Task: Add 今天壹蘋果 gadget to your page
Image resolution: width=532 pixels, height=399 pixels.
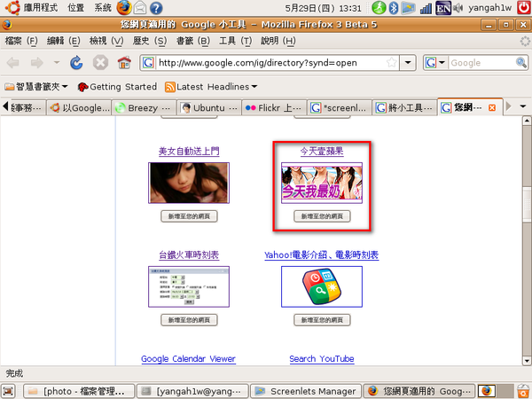Action: tap(322, 216)
